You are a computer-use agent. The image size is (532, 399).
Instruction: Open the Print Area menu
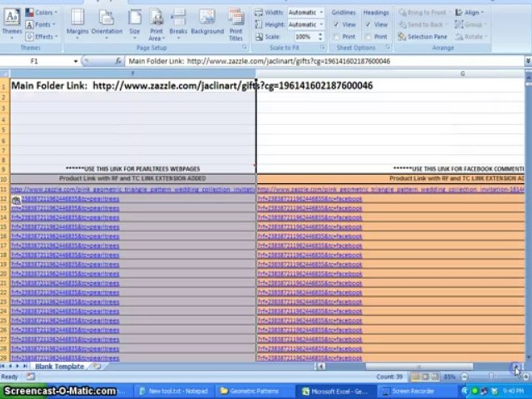point(156,24)
